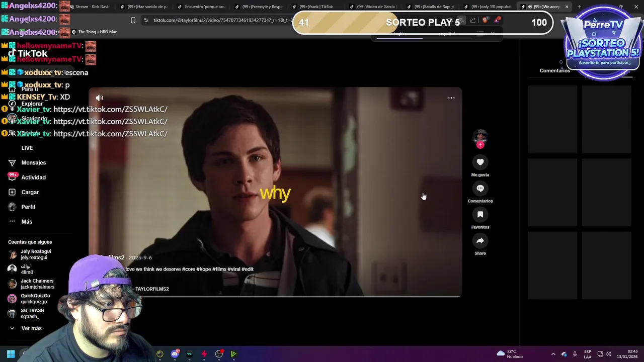Like the video with the heart icon
Screen dimensions: 644x362
coord(480,162)
